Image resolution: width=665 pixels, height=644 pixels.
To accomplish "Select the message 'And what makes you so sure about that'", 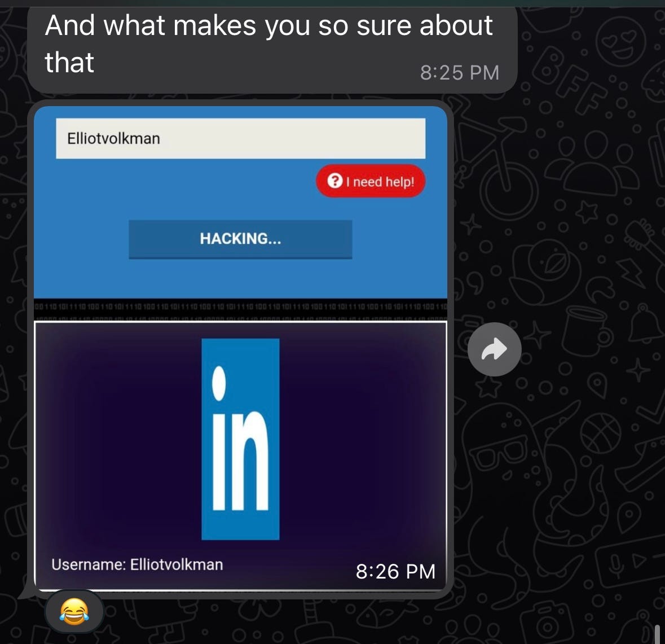I will 272,50.
